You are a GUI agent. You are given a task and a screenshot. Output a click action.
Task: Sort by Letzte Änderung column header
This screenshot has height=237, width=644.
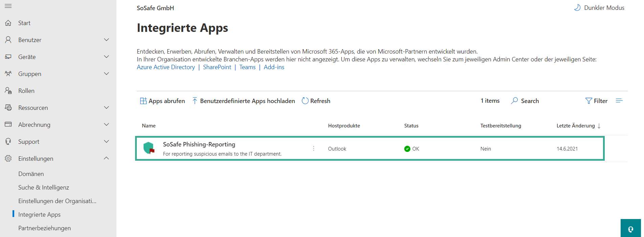[576, 126]
